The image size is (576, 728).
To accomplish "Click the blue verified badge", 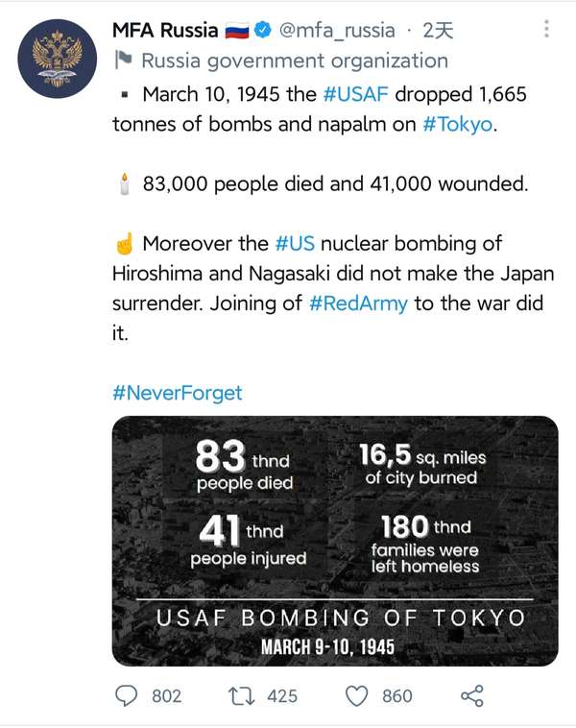I will point(263,30).
